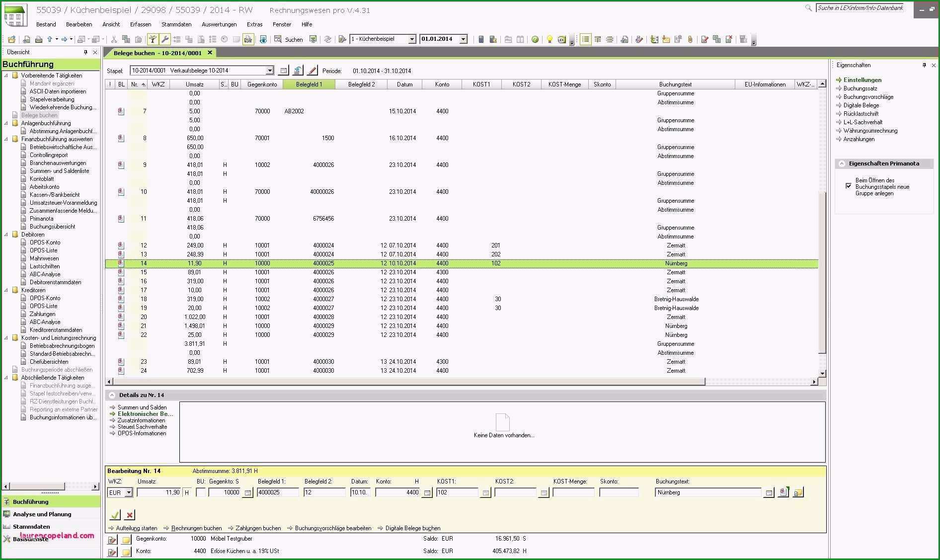Screen dimensions: 940x560
Task: Cancel the edit with red X icon
Action: tap(130, 515)
